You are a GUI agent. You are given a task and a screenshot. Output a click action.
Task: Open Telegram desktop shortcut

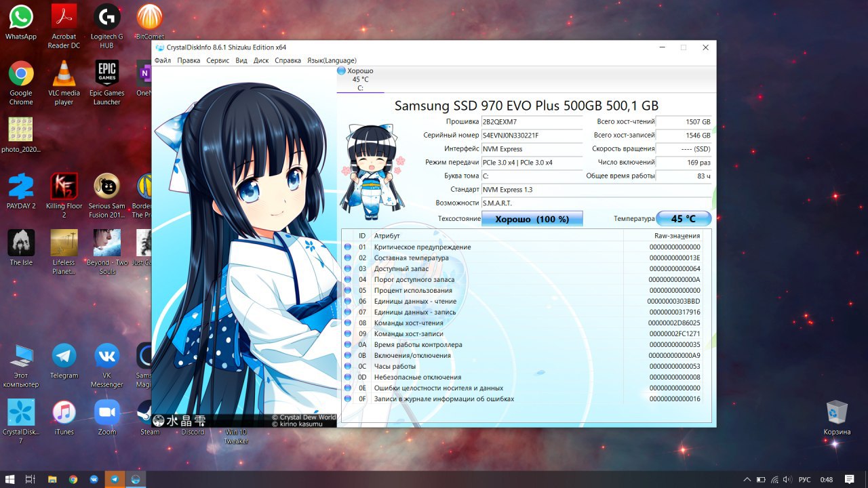click(x=64, y=361)
